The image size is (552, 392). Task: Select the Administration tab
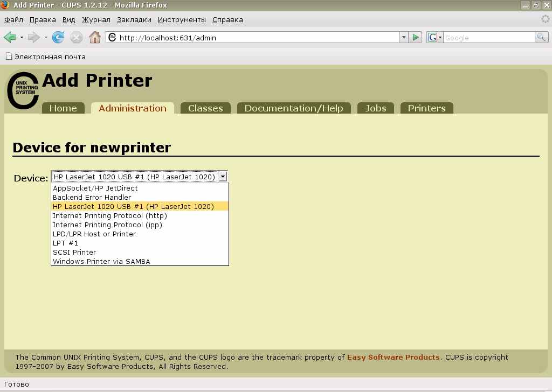(133, 108)
